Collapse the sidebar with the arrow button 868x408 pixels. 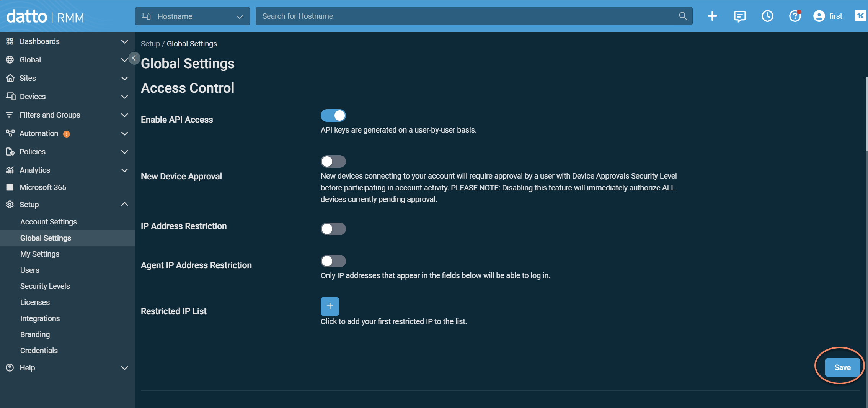(134, 58)
